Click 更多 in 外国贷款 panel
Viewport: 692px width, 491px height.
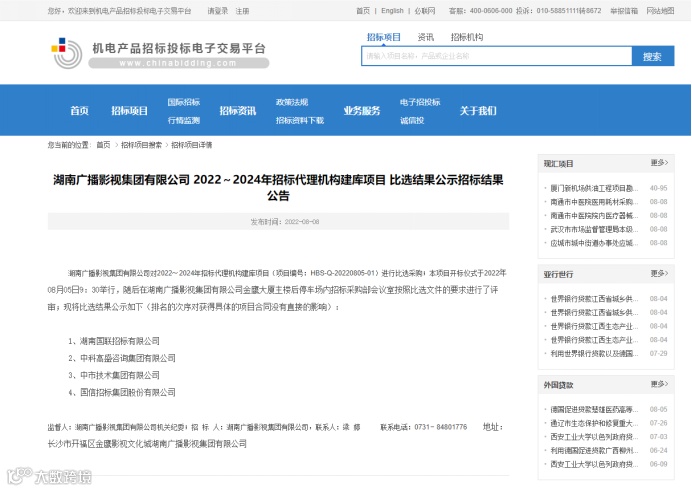point(659,384)
